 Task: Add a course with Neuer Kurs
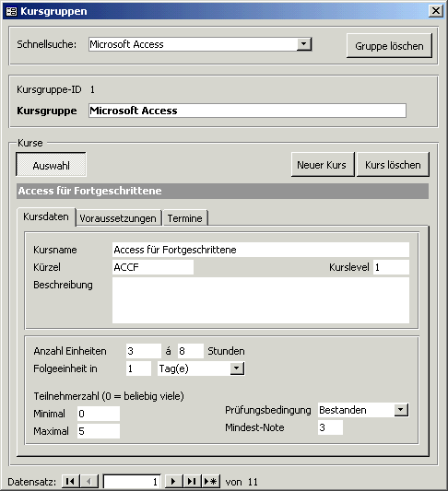(x=322, y=165)
